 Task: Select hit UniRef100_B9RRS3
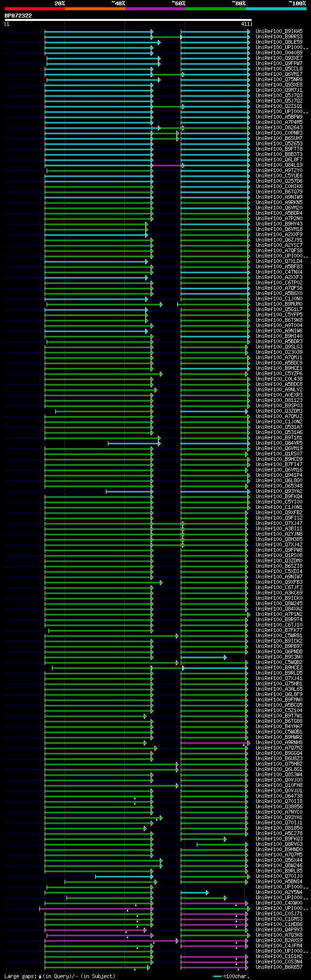[x=279, y=36]
